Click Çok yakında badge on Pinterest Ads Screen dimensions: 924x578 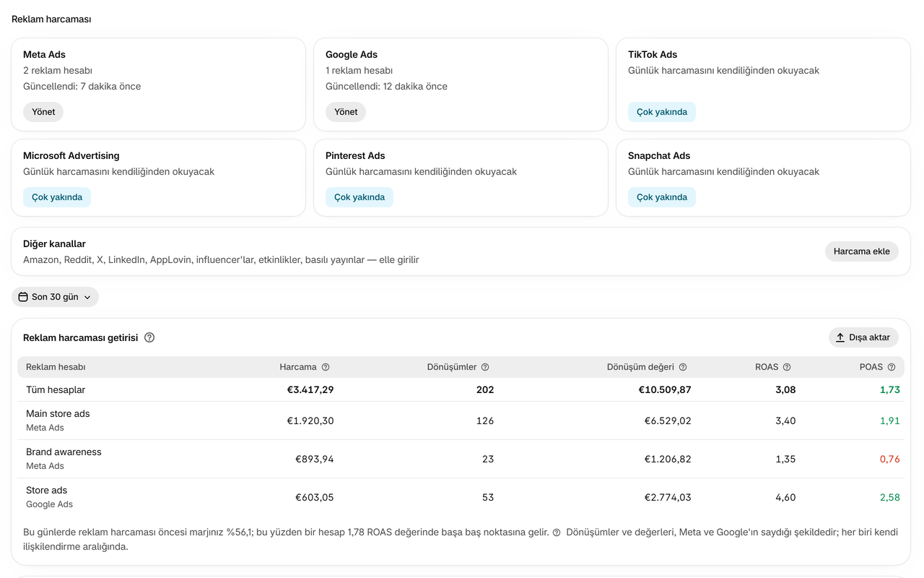pos(359,197)
